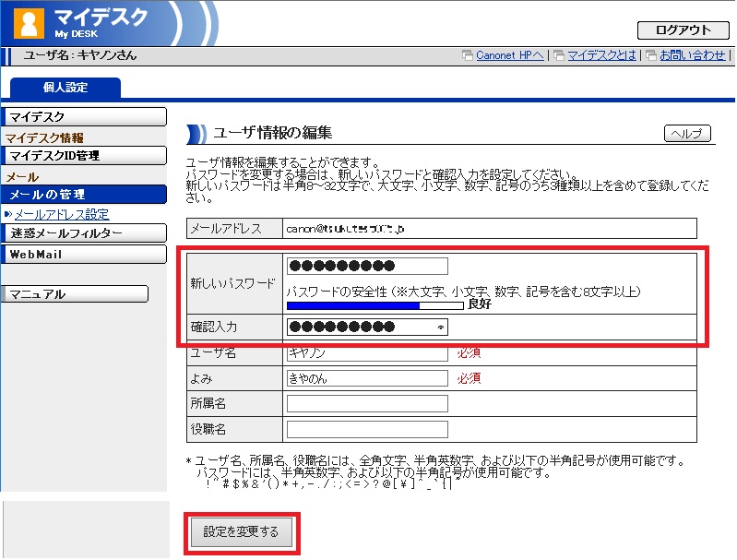Follow the メールアドレス設定 link

61,214
